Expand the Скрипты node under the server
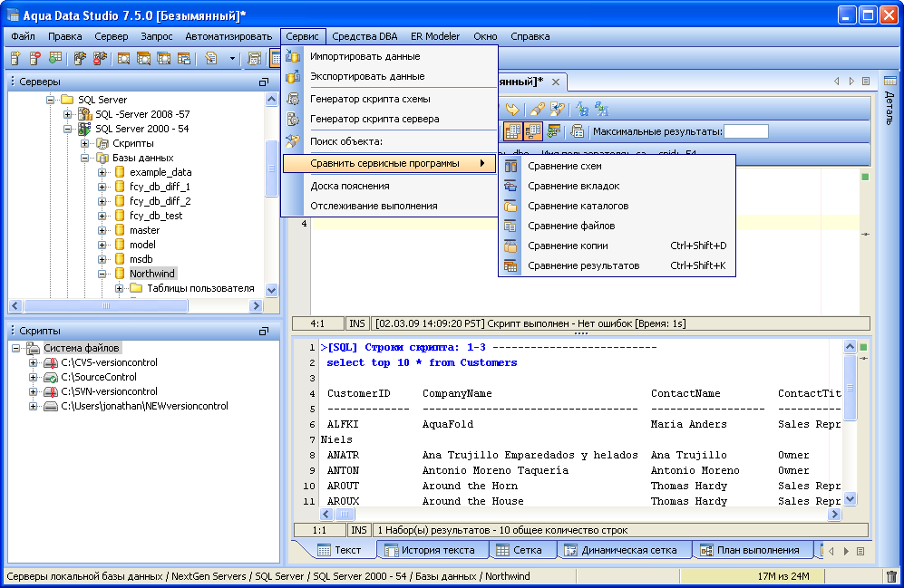The image size is (904, 588). [84, 143]
